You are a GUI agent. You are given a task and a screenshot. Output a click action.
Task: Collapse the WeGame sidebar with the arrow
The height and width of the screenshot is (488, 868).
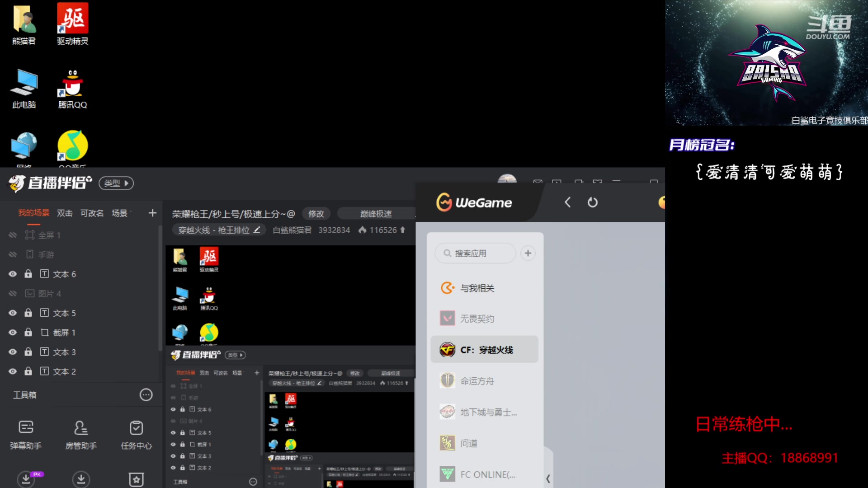[x=548, y=479]
